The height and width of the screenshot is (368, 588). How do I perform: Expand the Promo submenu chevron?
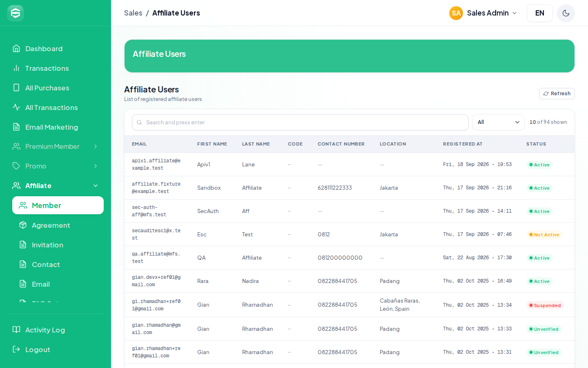(x=96, y=166)
